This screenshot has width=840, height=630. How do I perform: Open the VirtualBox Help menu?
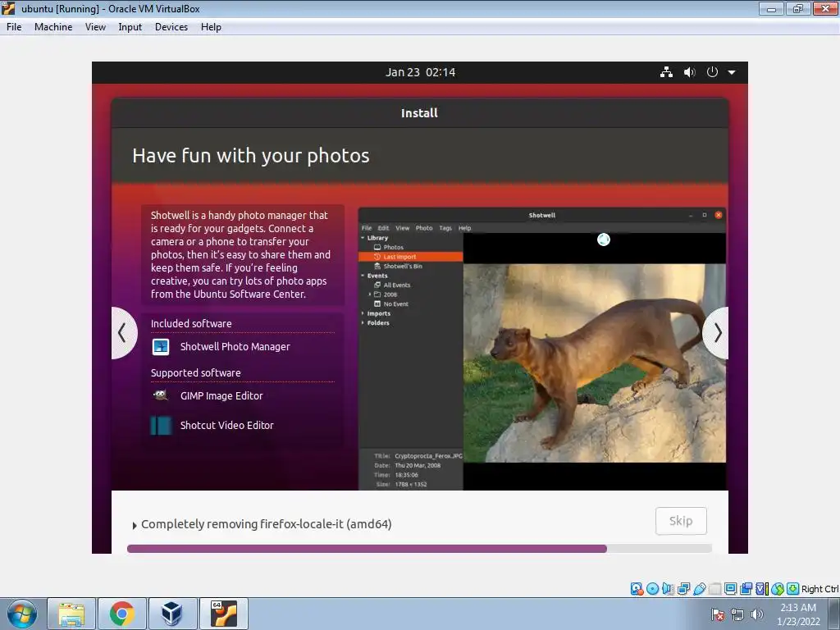click(x=211, y=27)
